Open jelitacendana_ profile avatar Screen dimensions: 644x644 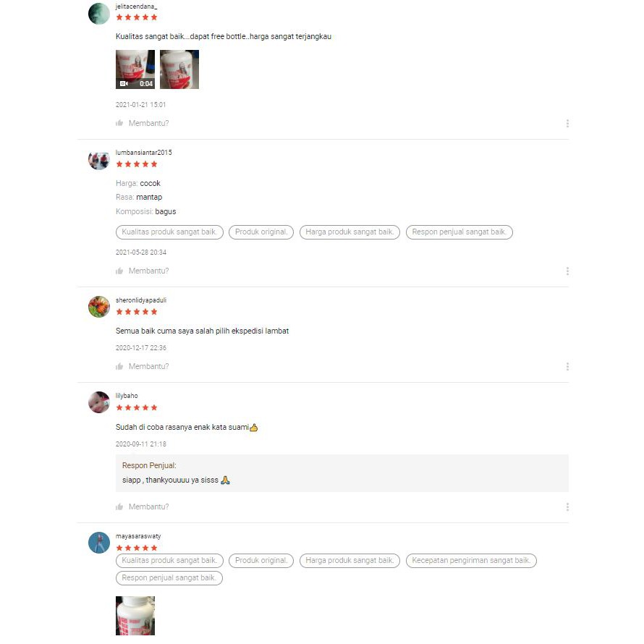(x=99, y=14)
